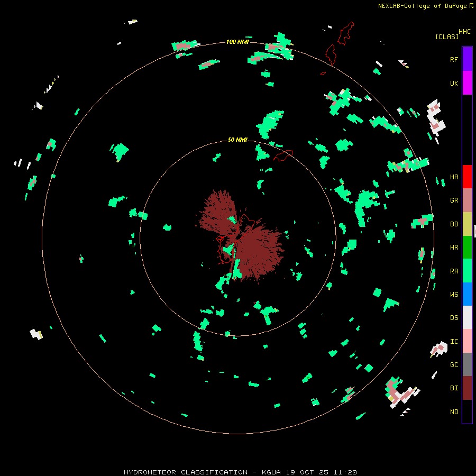Click the UK magenta legend swatch
476x476 pixels.
click(467, 83)
